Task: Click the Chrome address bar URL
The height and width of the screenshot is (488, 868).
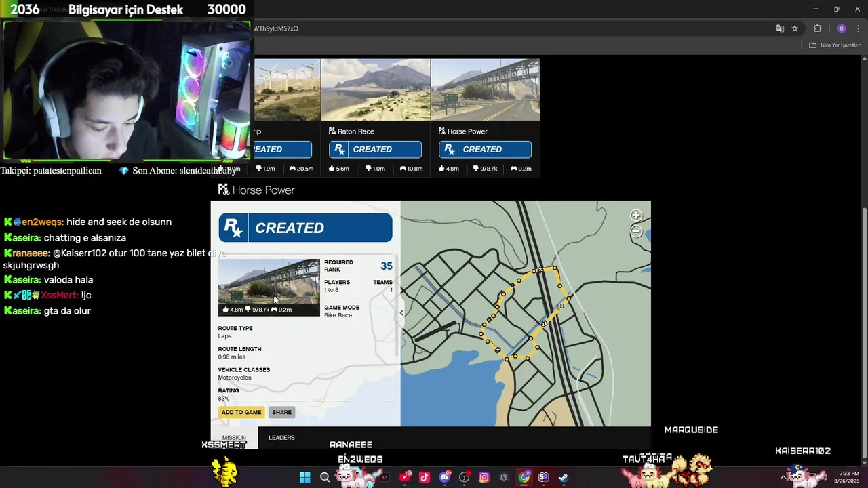Action: (x=276, y=28)
